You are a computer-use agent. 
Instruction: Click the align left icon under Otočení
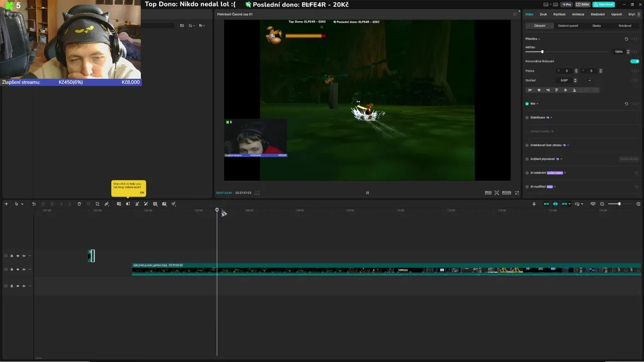(x=530, y=90)
